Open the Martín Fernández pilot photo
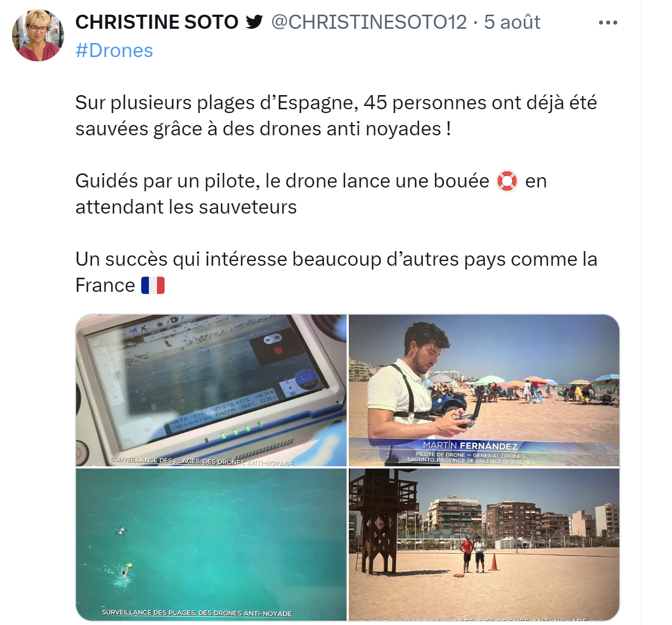The width and height of the screenshot is (672, 625). click(x=483, y=390)
